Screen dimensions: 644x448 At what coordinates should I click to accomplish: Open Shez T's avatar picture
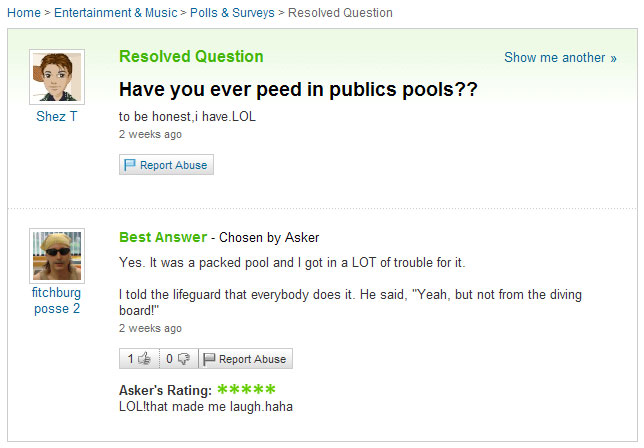click(57, 76)
